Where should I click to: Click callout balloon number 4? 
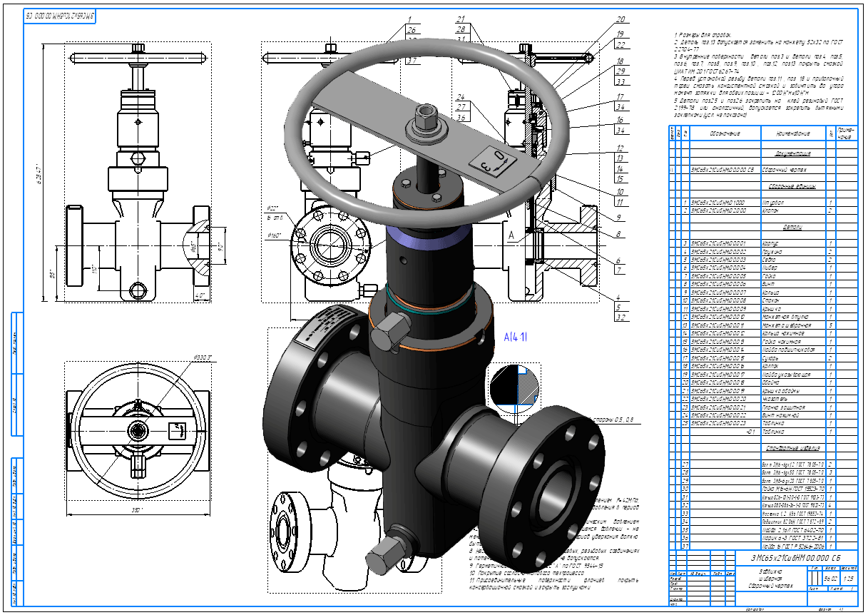click(619, 298)
